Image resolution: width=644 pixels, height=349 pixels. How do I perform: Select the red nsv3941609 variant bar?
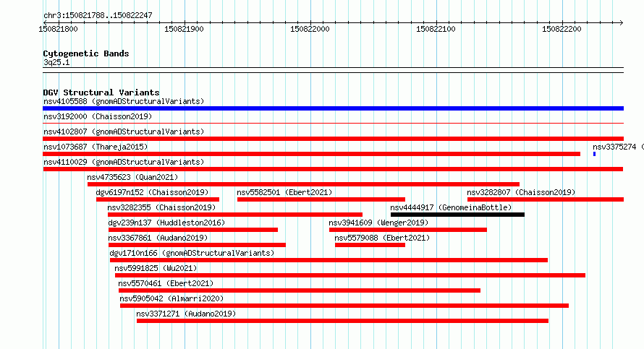(x=408, y=230)
